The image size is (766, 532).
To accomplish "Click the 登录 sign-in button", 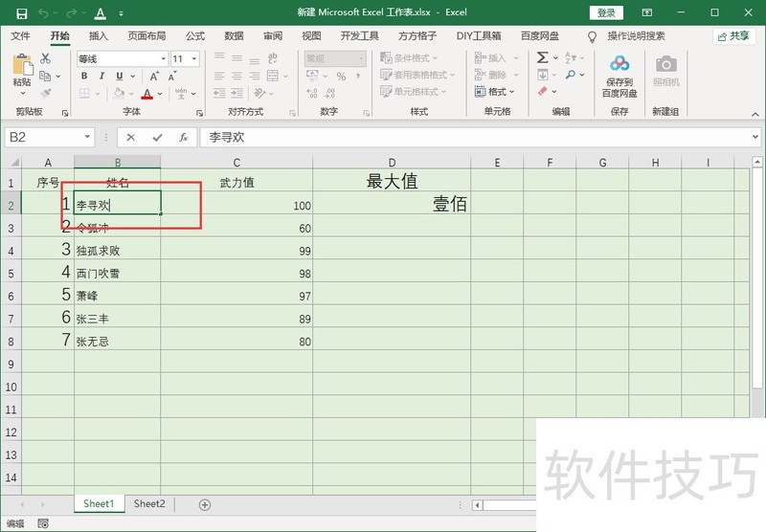I will coord(606,12).
